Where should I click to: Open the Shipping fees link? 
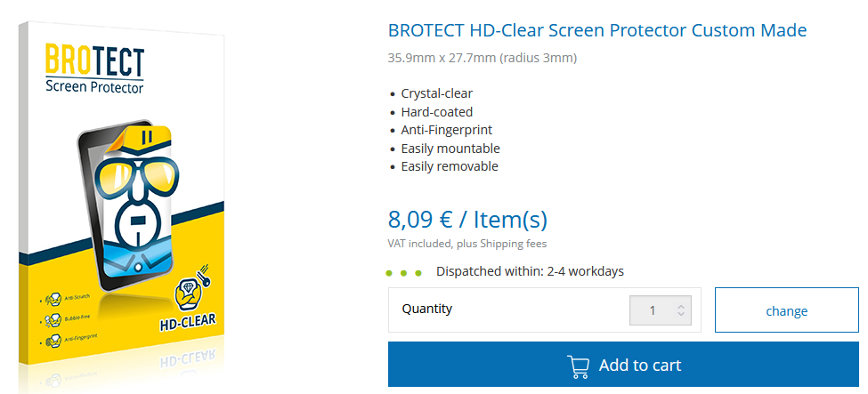513,244
